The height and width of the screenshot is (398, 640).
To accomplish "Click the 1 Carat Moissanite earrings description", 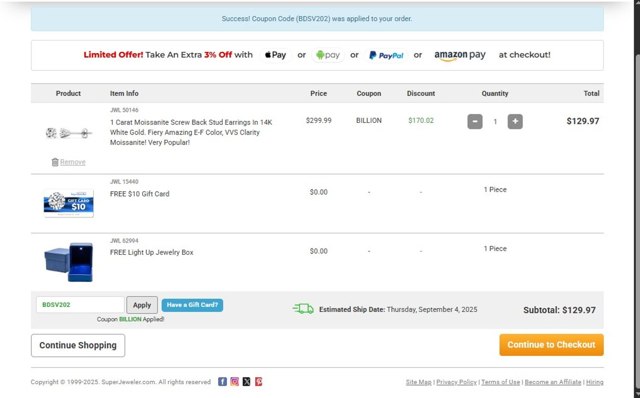I will (191, 132).
